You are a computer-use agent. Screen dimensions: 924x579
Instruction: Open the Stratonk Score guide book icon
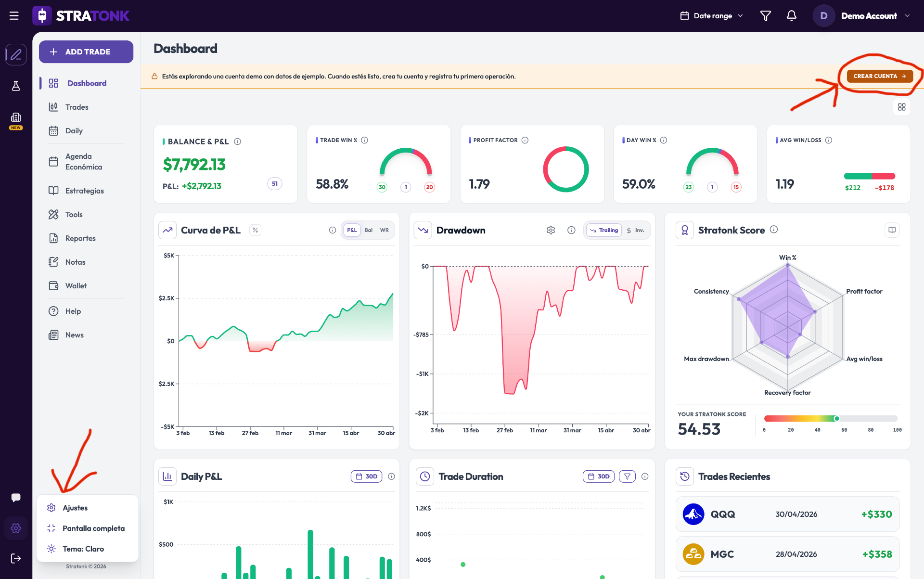pyautogui.click(x=892, y=230)
